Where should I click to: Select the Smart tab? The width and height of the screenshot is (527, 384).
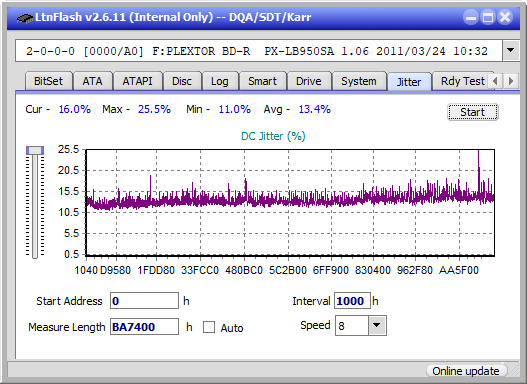(x=262, y=81)
